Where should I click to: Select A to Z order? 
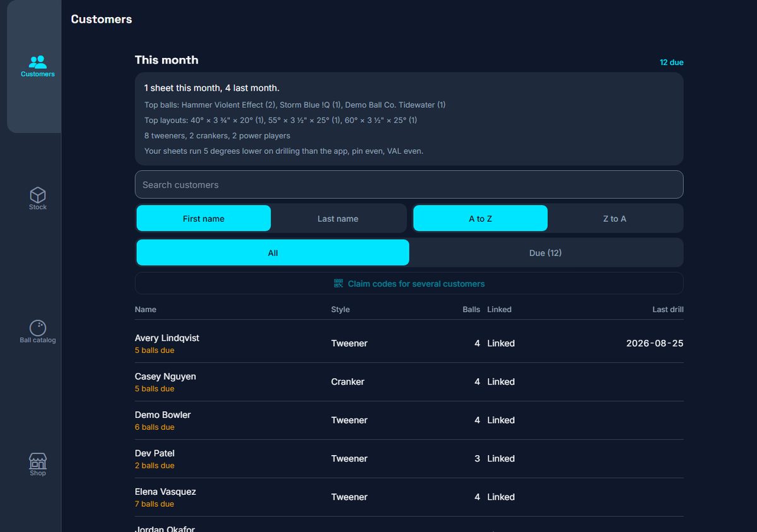click(481, 219)
